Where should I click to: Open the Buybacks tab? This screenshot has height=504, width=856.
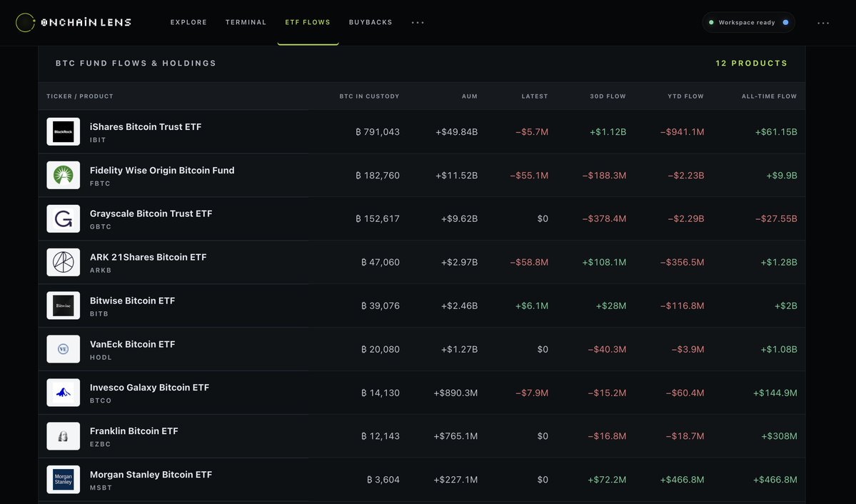tap(371, 22)
